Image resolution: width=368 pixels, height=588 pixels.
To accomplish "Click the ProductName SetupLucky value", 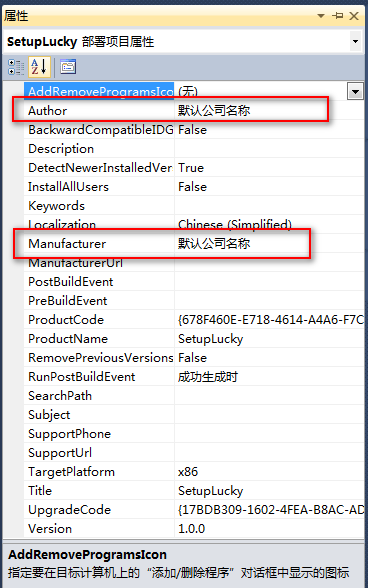I will [210, 339].
